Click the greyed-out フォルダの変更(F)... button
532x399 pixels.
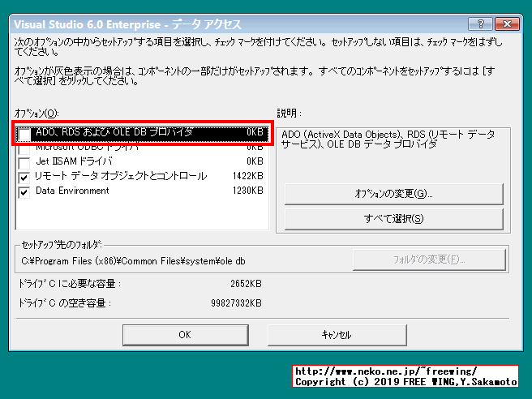429,260
